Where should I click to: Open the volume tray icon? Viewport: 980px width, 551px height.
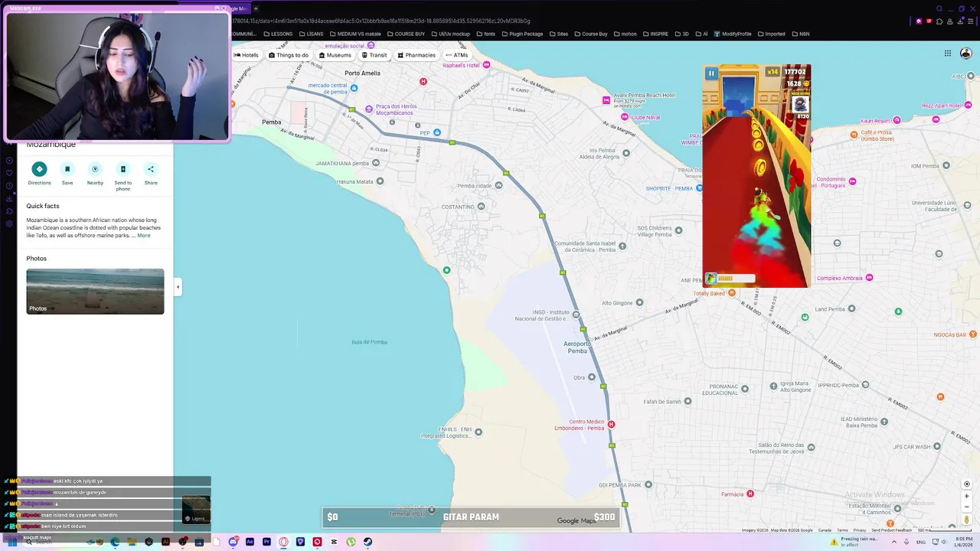pyautogui.click(x=945, y=542)
